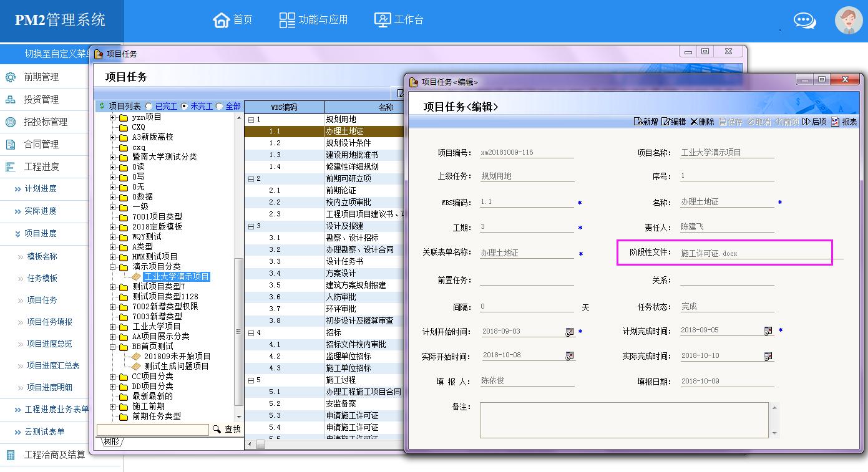Screen dimensions: 868x472
Task: Collapse the BB首页测试 tree folder
Action: point(113,347)
